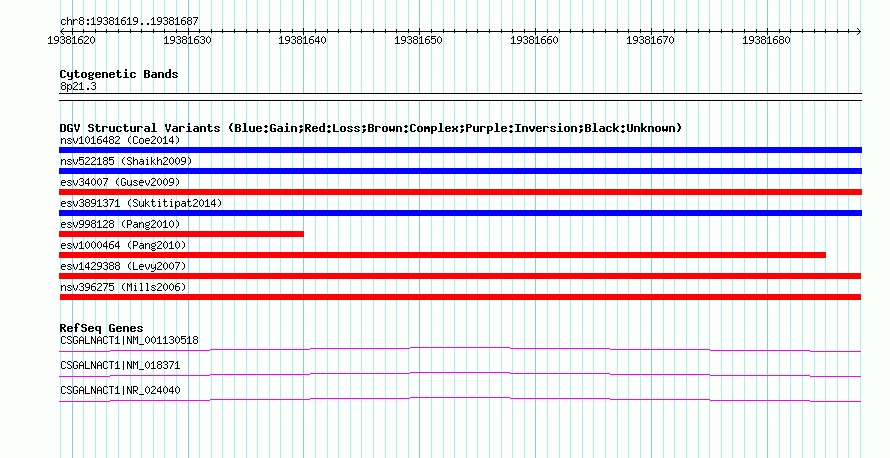890x458 pixels.
Task: Click the red loss bar for esv34007
Action: point(460,192)
